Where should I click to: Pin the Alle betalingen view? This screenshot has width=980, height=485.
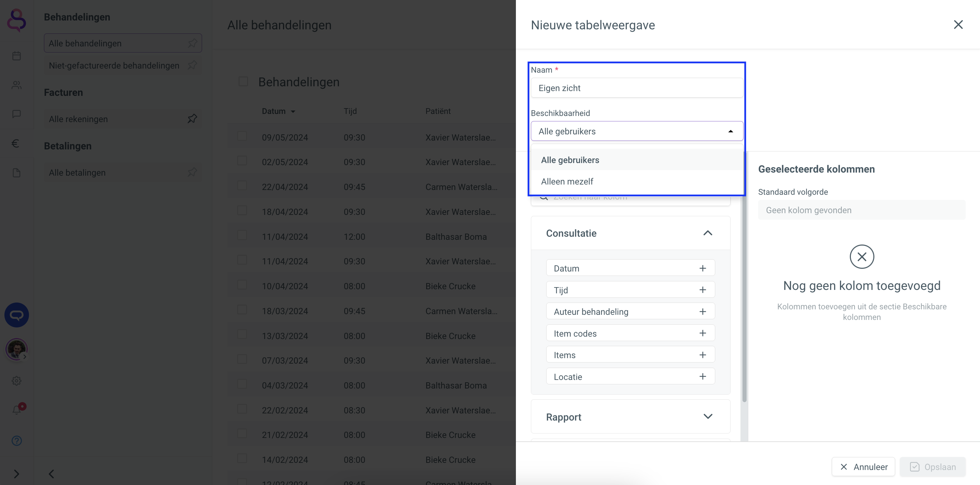192,173
